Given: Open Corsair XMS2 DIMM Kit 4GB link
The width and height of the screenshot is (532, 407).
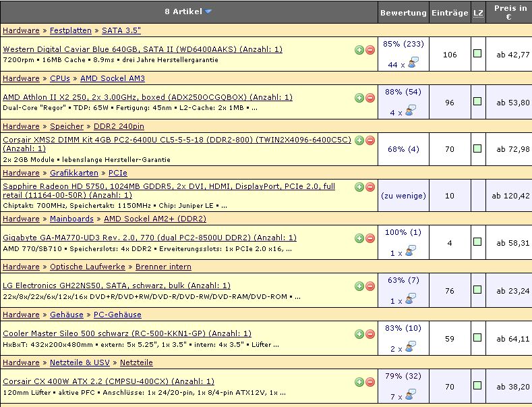Looking at the screenshot, I should pyautogui.click(x=177, y=144).
